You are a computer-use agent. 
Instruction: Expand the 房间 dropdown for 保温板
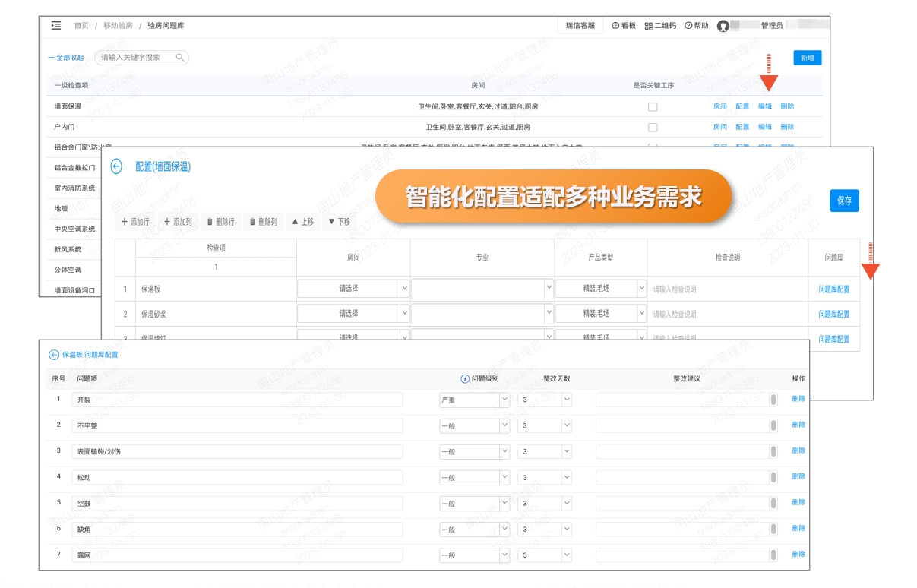[403, 289]
